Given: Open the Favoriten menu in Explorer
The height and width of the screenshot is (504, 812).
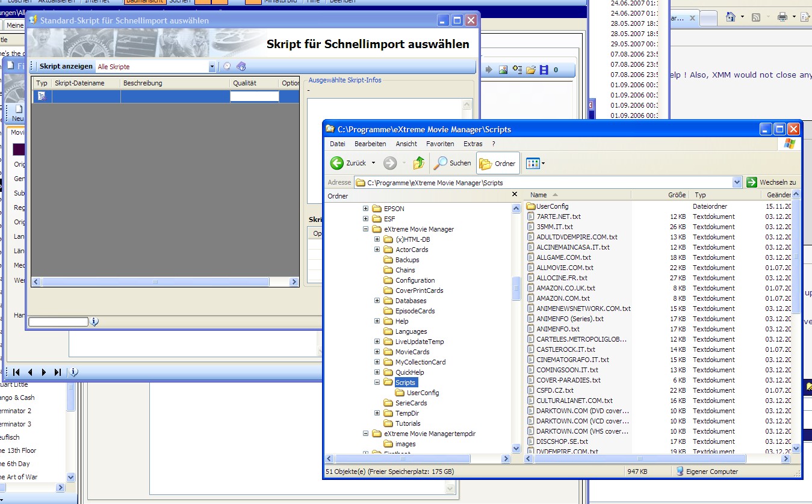Looking at the screenshot, I should coord(440,144).
